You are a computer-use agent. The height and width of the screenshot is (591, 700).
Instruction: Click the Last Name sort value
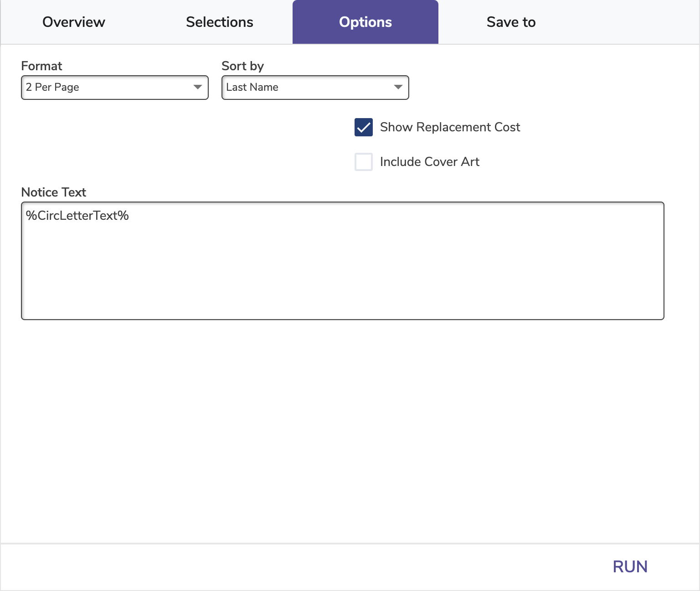tap(252, 87)
